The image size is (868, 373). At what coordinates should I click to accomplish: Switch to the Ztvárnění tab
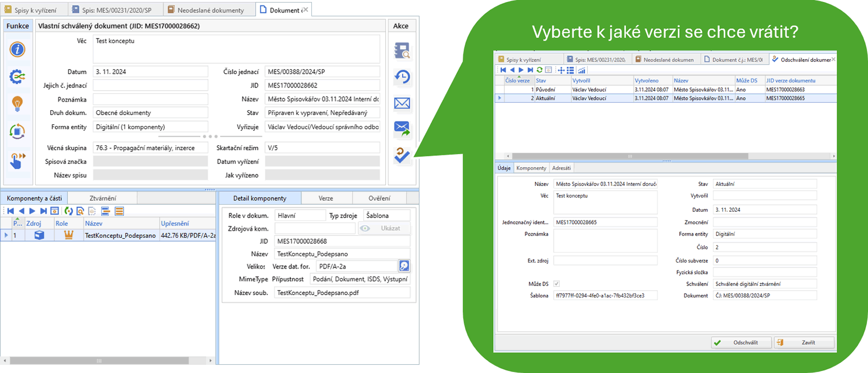click(103, 198)
